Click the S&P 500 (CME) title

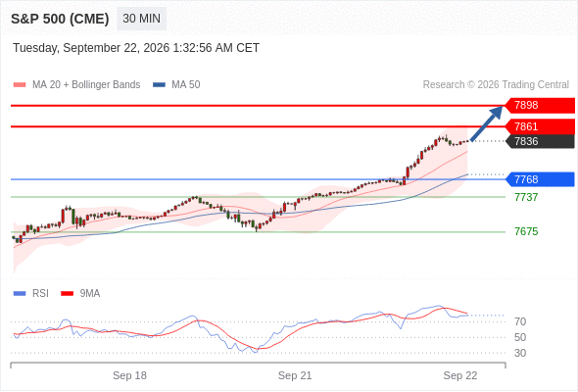coord(60,19)
